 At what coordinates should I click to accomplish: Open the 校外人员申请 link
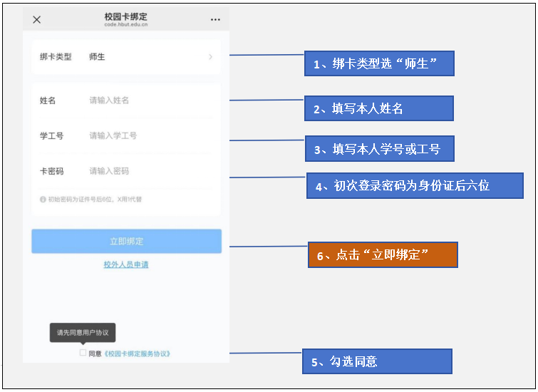coord(126,264)
